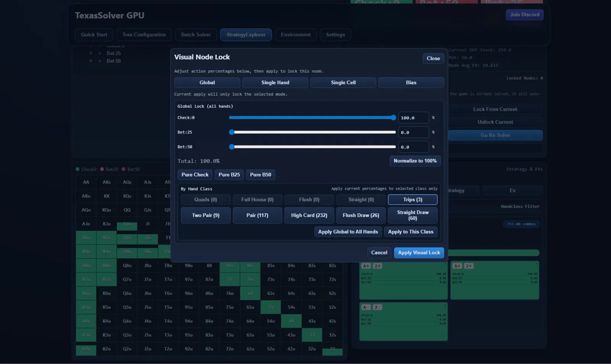The width and height of the screenshot is (611, 364).
Task: Select the Straight Draw (60) hand class
Action: (x=412, y=215)
